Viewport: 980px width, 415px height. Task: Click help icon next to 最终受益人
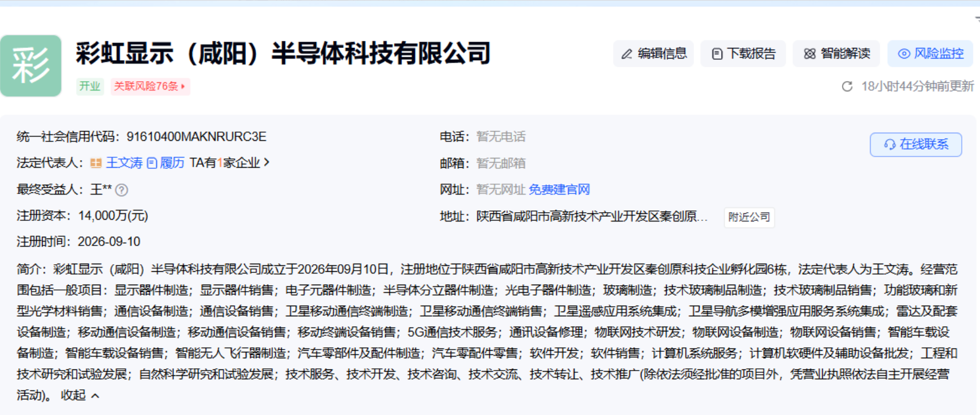(122, 190)
